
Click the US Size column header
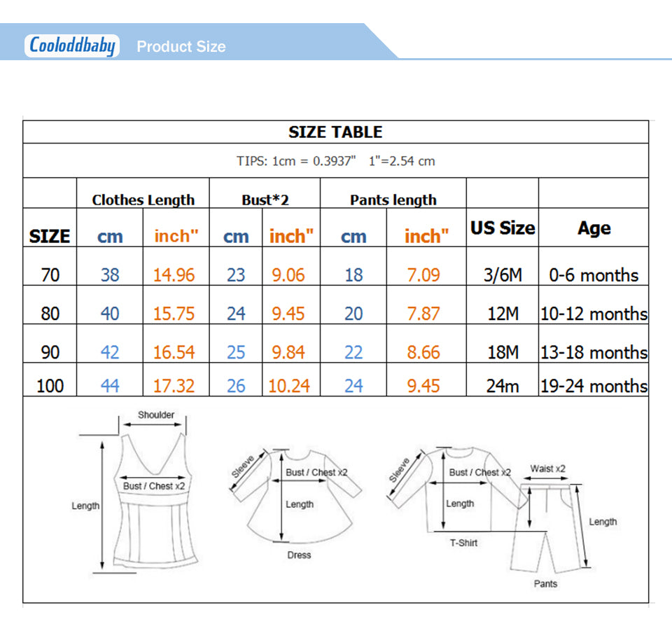tap(502, 228)
